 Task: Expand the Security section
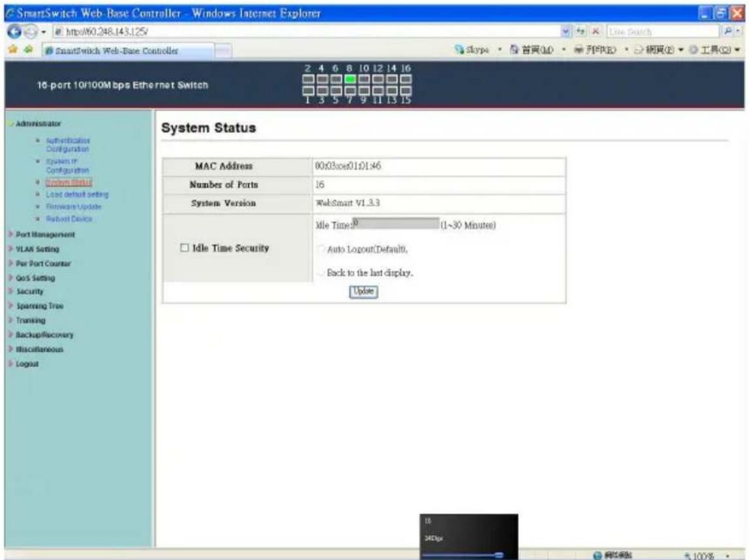[x=29, y=291]
